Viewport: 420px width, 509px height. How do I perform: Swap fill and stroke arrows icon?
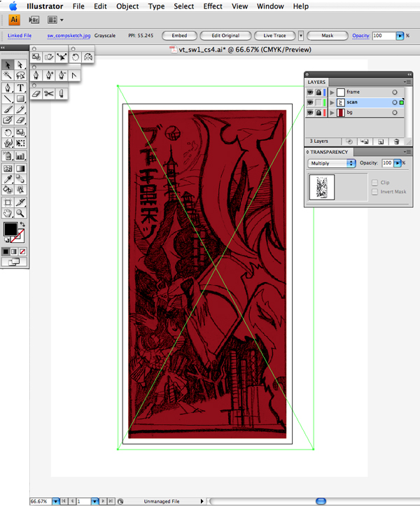[x=22, y=224]
